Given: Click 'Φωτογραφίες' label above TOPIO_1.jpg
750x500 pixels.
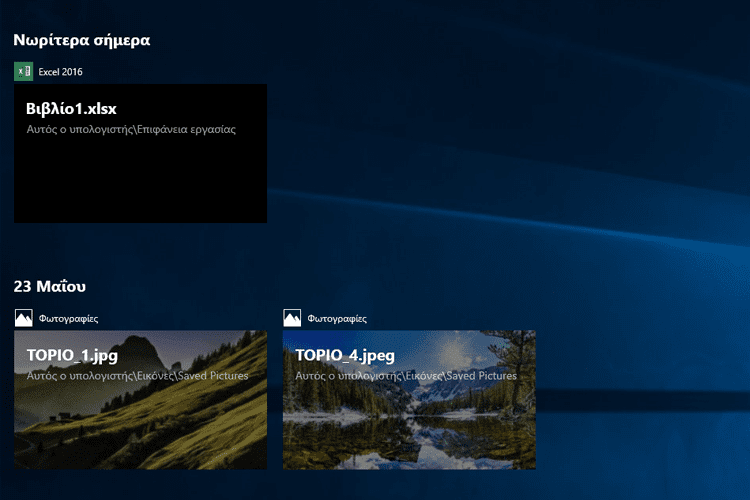Looking at the screenshot, I should click(x=68, y=319).
